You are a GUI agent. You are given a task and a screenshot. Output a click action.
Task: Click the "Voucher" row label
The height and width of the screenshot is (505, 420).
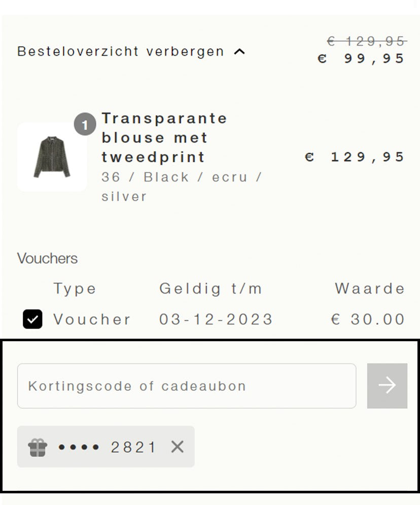92,319
